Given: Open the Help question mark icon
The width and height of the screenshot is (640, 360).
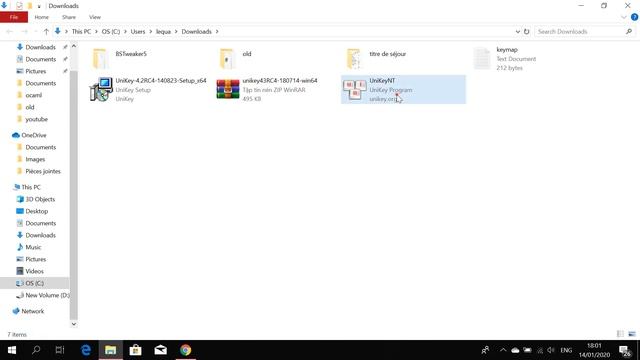Looking at the screenshot, I should click(x=634, y=17).
